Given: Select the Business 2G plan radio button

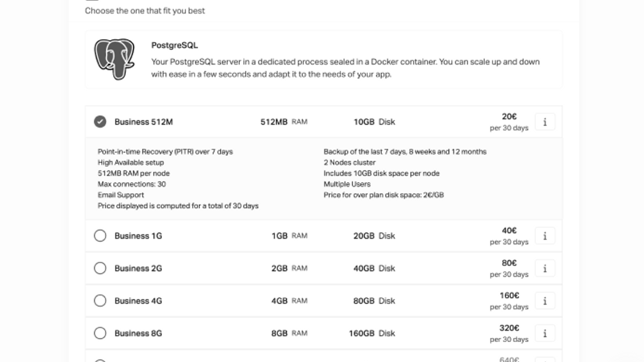Looking at the screenshot, I should 100,268.
